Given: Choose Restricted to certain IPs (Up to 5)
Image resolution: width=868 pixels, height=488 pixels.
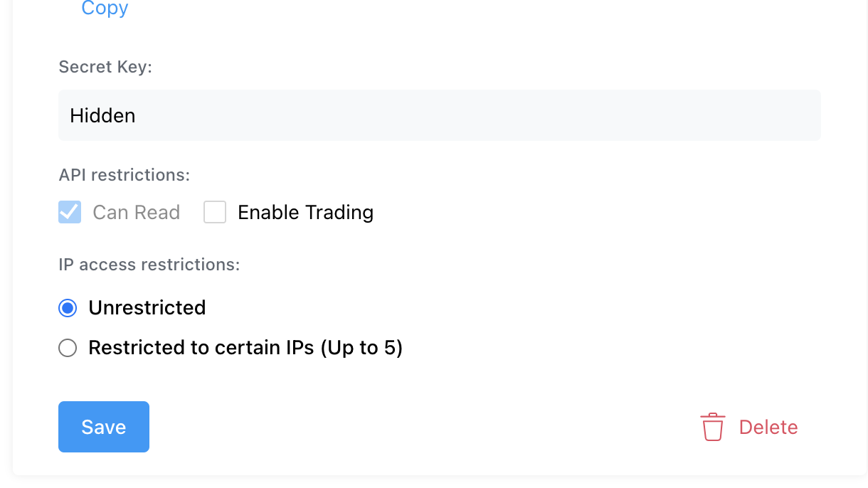Looking at the screenshot, I should tap(67, 348).
